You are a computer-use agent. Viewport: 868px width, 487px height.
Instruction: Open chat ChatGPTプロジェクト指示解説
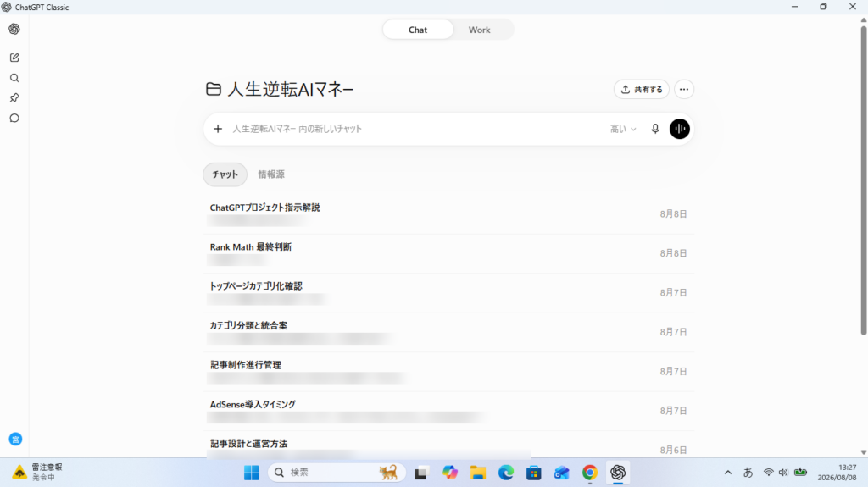pos(449,213)
